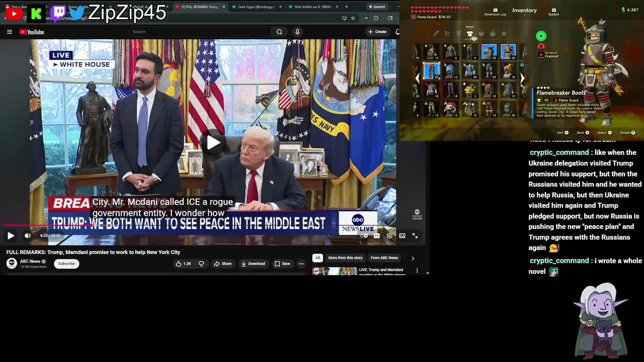
Task: Toggle closed captions CC button
Action: (x=376, y=235)
